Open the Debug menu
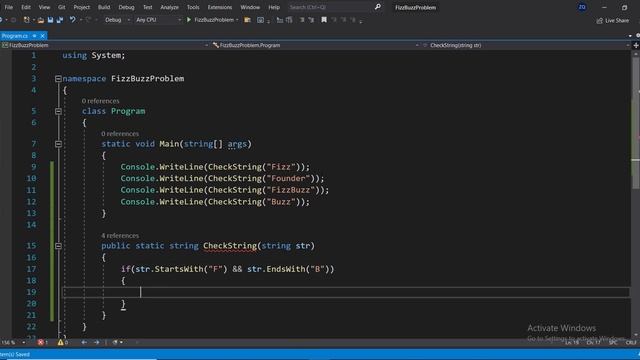The height and width of the screenshot is (360, 640). pos(126,7)
